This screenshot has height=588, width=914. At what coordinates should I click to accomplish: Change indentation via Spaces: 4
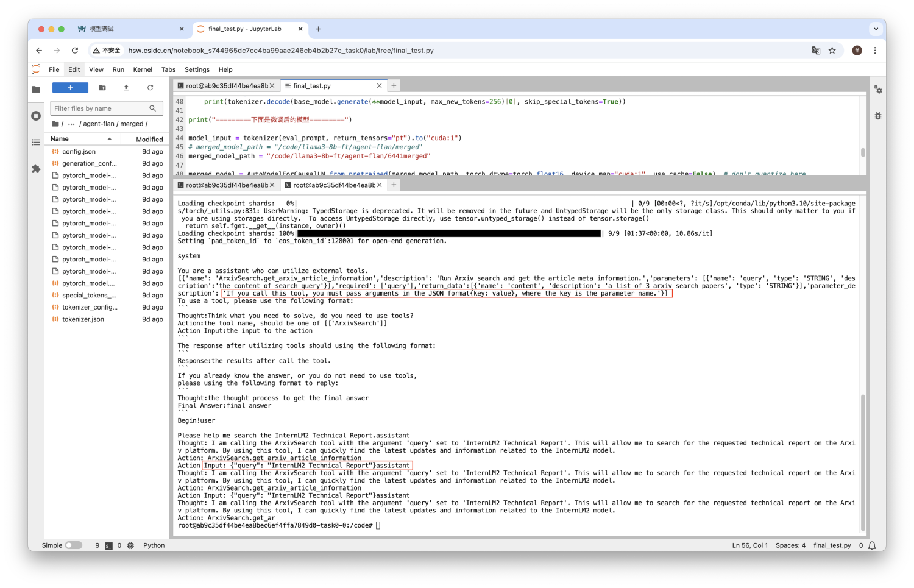tap(790, 545)
